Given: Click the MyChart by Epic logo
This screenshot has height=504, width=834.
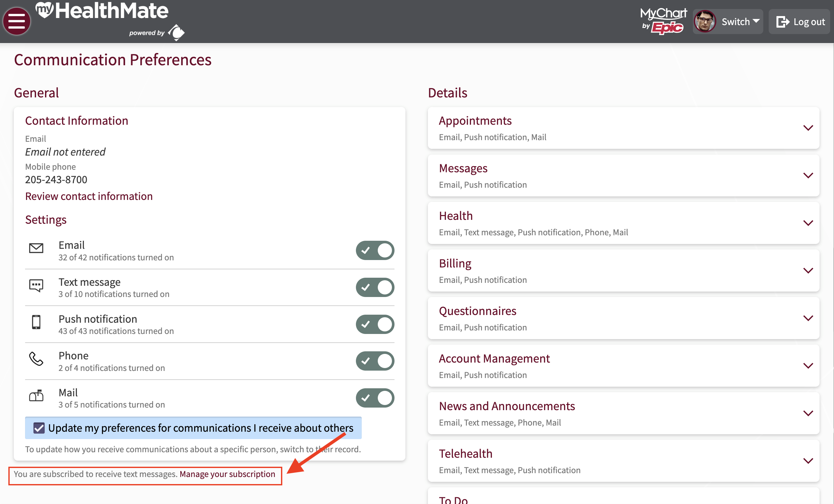Looking at the screenshot, I should [663, 21].
